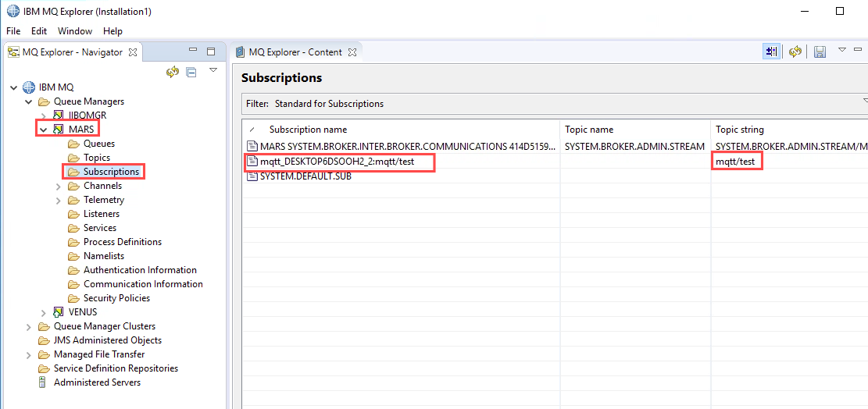Select Service Definition Repositories item
868x409 pixels.
[x=116, y=368]
